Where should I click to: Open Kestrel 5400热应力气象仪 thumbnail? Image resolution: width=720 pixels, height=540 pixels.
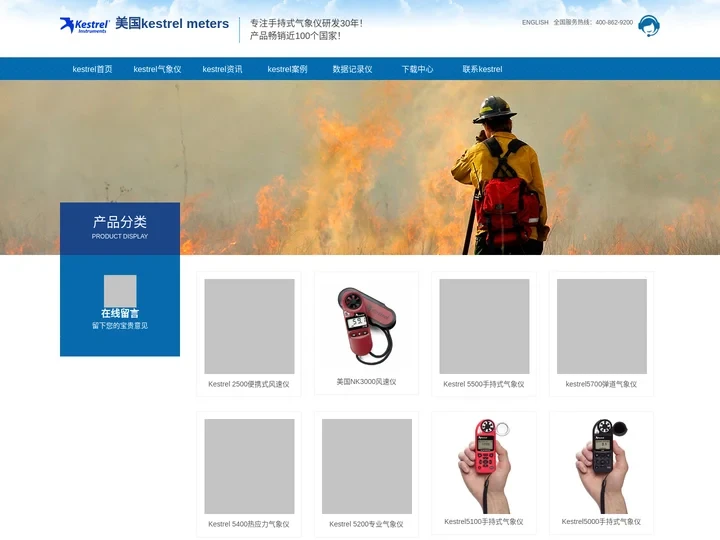[x=249, y=466]
